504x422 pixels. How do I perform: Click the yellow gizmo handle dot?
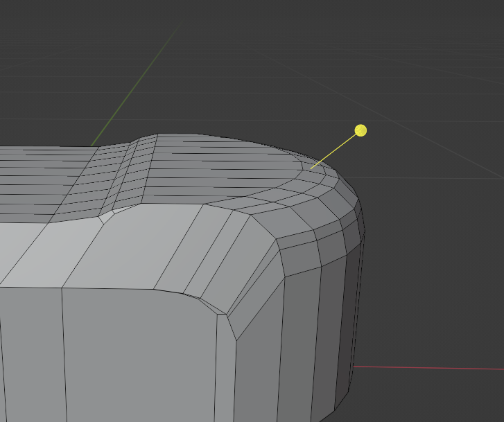(360, 130)
